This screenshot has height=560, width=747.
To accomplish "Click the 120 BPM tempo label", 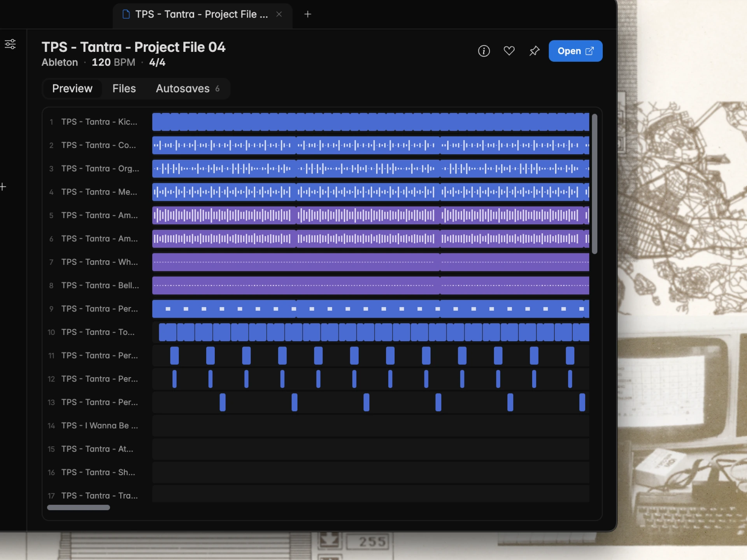I will click(x=113, y=63).
